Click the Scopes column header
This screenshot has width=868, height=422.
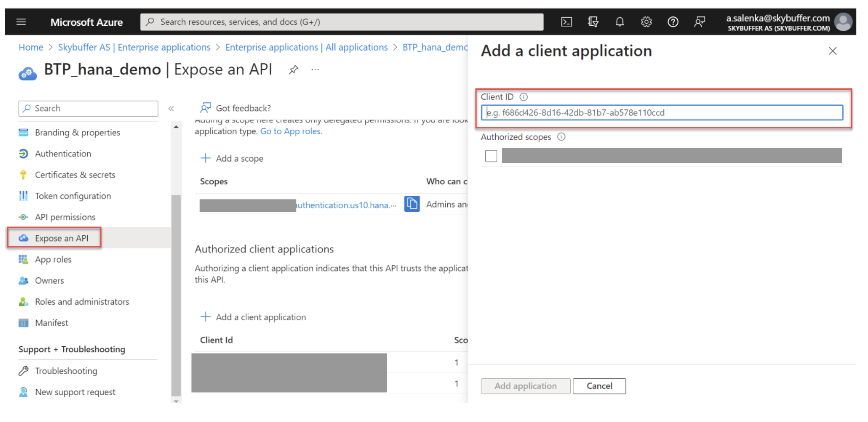click(214, 181)
